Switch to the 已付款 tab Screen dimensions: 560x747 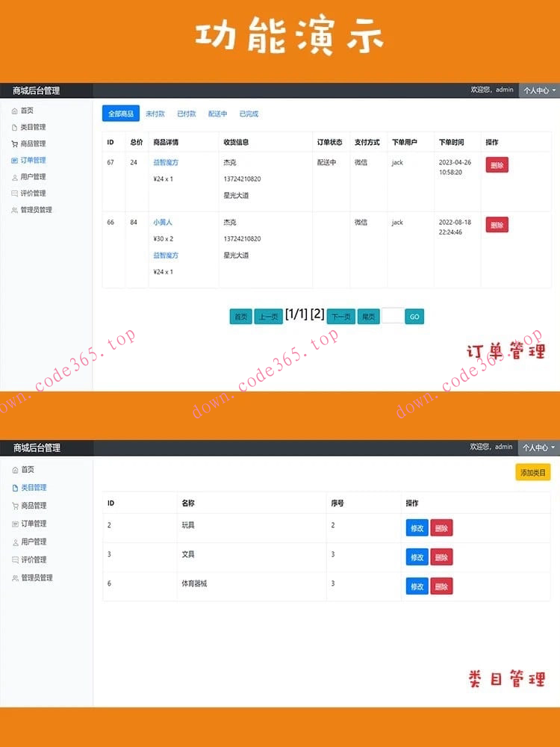pyautogui.click(x=187, y=114)
